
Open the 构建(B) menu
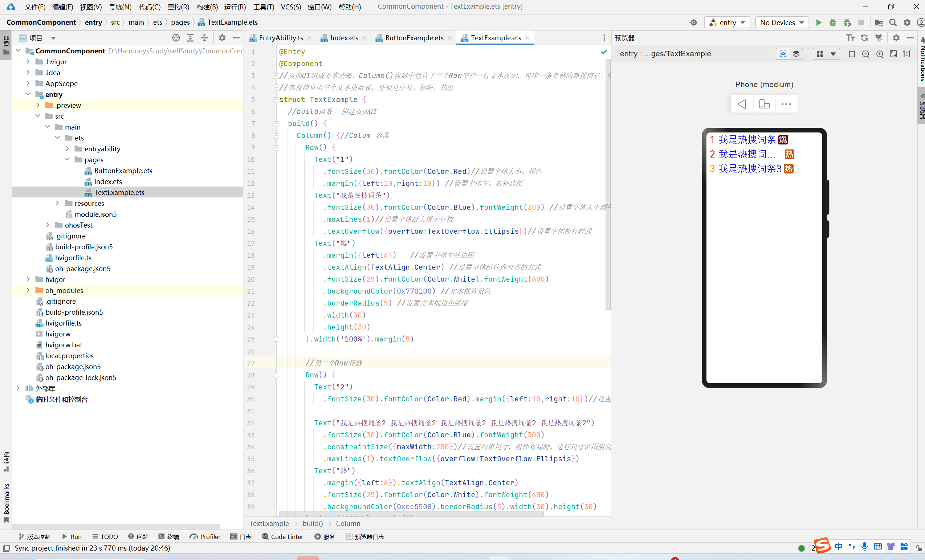(x=207, y=7)
